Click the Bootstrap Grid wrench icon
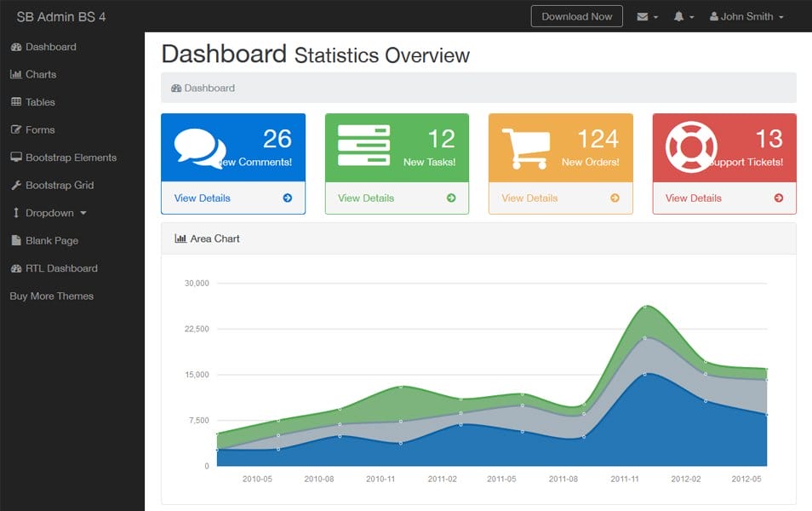The image size is (812, 511). (x=15, y=185)
